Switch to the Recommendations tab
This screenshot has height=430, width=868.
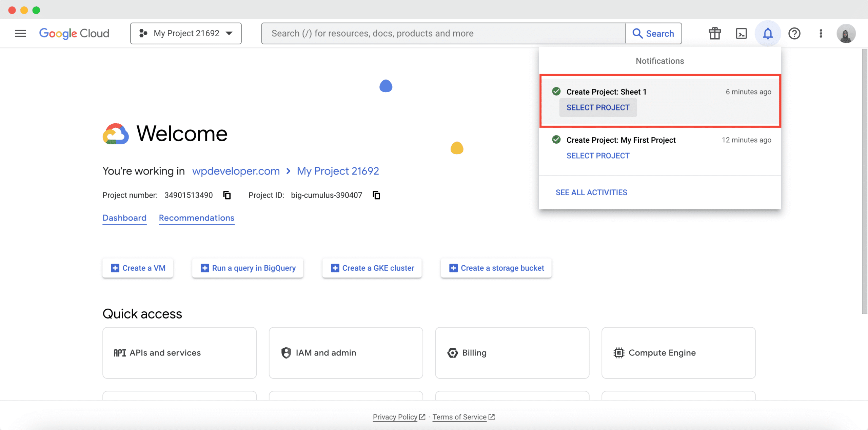(196, 218)
